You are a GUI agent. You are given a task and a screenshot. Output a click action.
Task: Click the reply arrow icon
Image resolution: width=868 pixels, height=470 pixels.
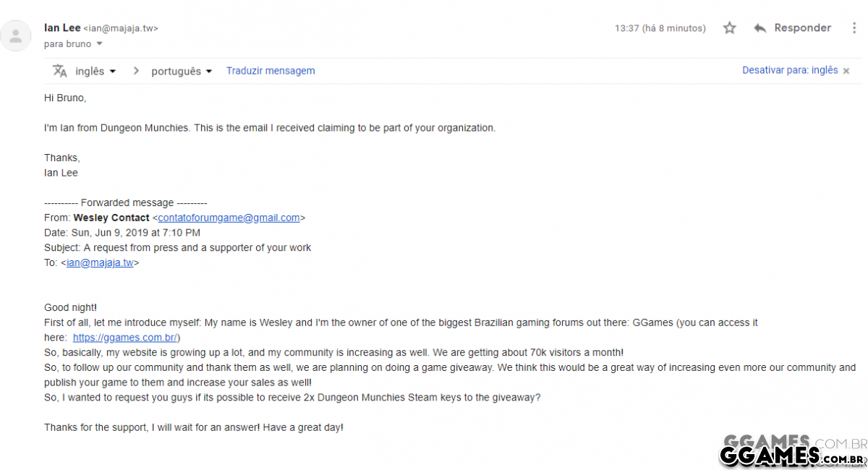coord(760,28)
